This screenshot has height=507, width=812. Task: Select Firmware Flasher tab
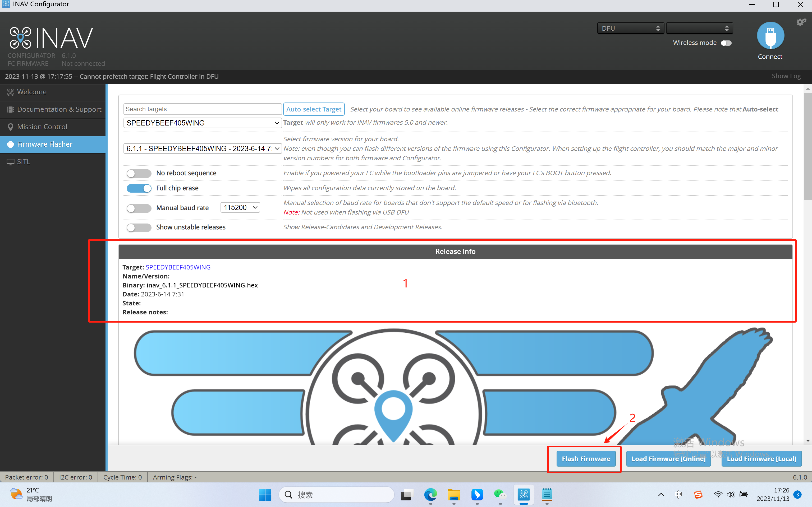53,145
